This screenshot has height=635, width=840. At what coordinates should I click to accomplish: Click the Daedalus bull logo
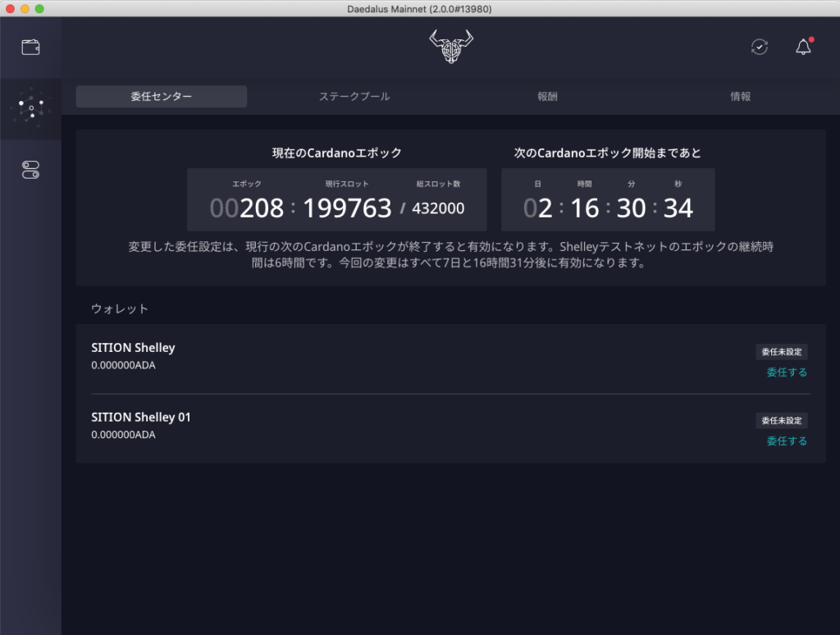[x=451, y=47]
